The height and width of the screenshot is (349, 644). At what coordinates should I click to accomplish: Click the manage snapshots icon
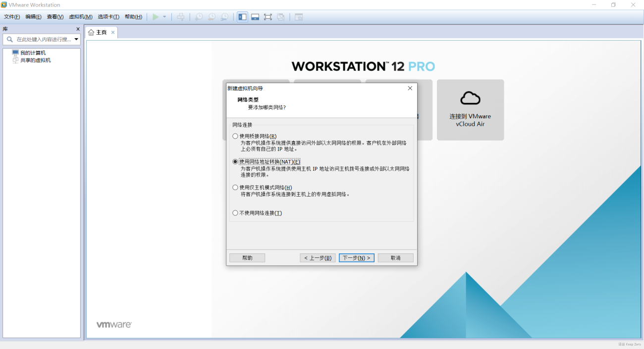coord(224,17)
